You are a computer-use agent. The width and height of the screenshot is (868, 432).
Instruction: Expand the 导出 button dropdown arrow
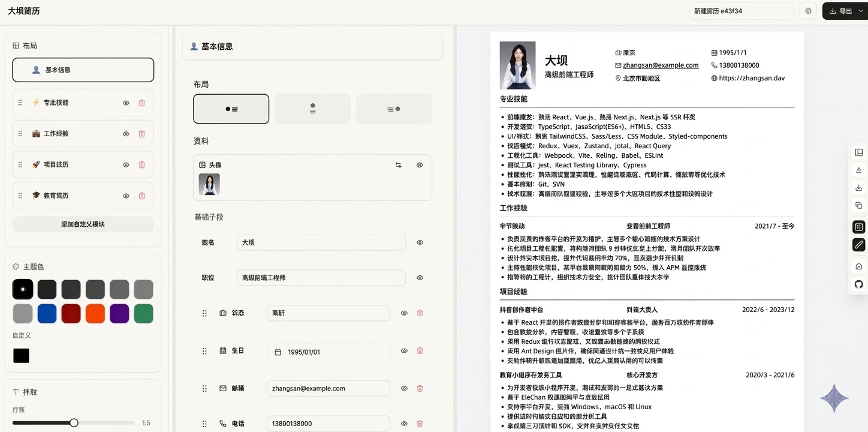(861, 10)
